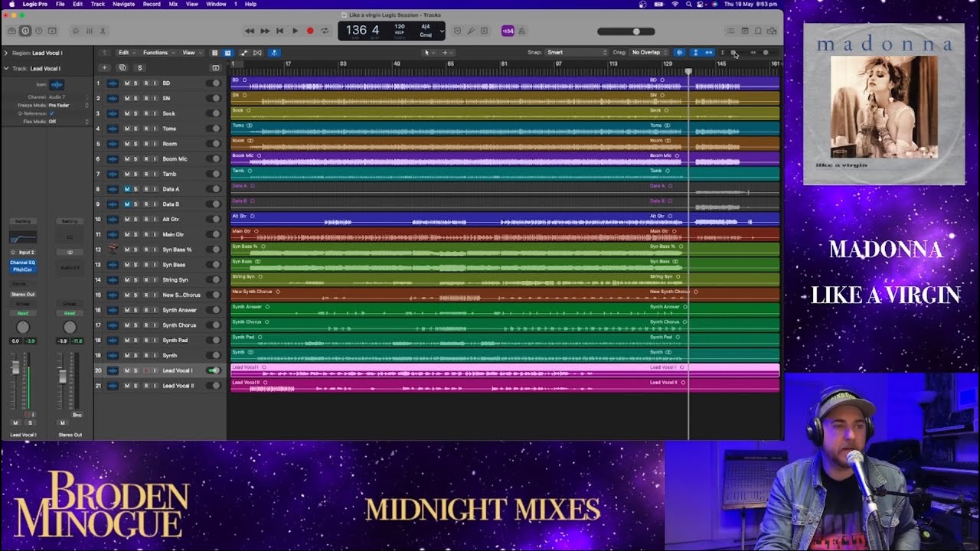Open the Freeze Mode Pre Fader popup
980x551 pixels.
tap(67, 105)
